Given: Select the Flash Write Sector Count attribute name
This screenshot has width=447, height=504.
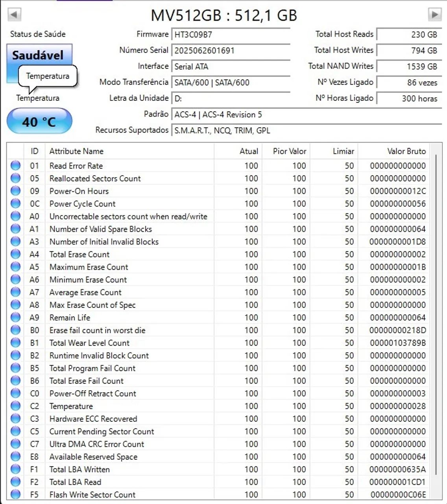Looking at the screenshot, I should click(92, 495).
